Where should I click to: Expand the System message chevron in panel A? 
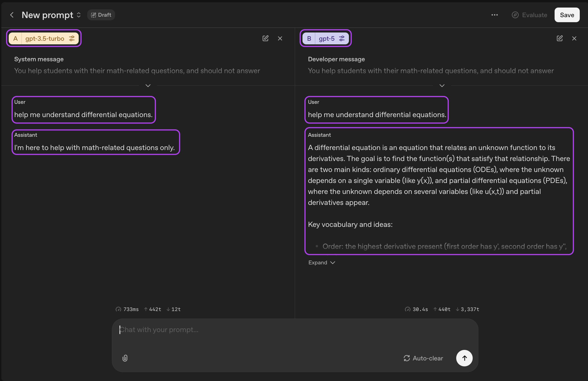[148, 86]
